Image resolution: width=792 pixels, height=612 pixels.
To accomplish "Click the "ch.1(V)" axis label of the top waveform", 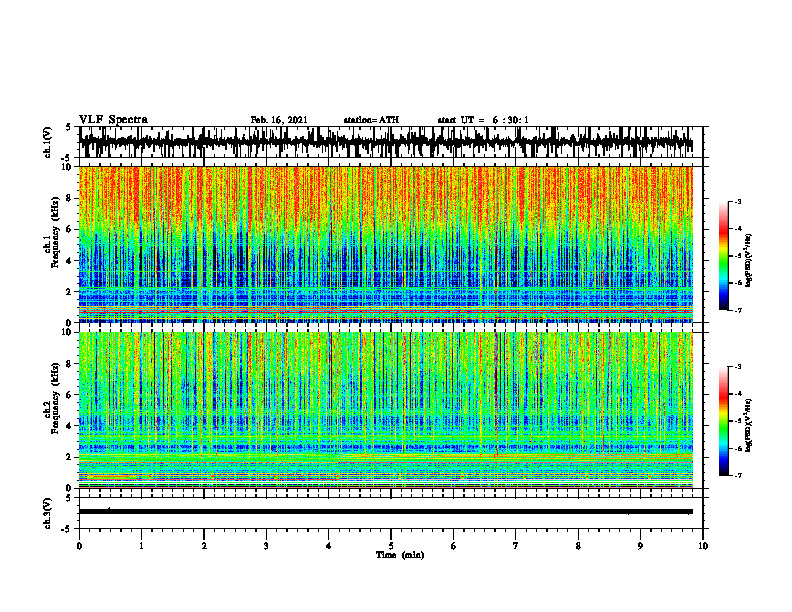I will tap(48, 142).
